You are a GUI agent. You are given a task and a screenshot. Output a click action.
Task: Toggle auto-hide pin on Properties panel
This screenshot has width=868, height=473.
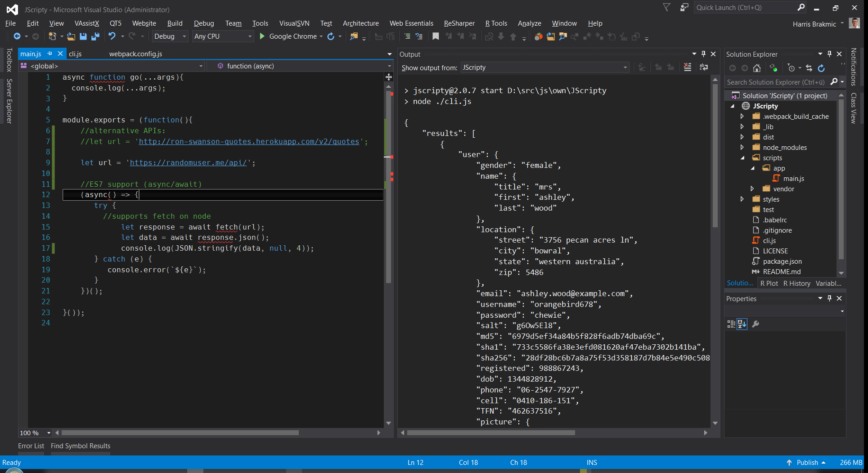pos(829,298)
